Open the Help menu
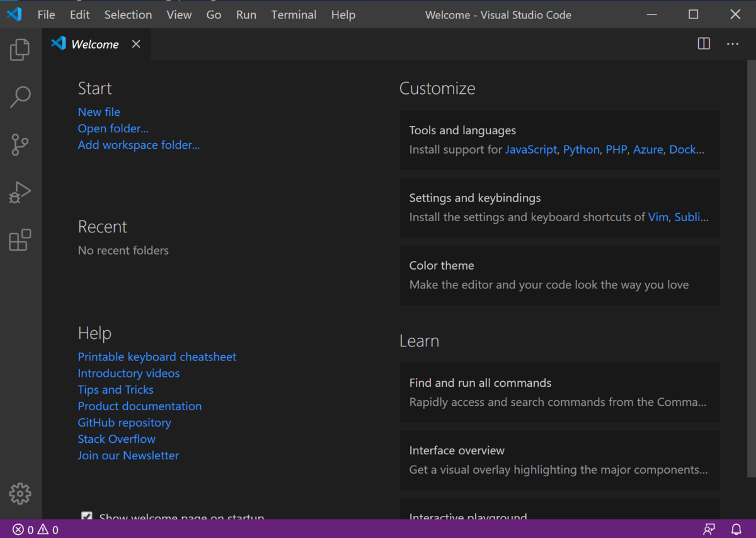 (343, 14)
